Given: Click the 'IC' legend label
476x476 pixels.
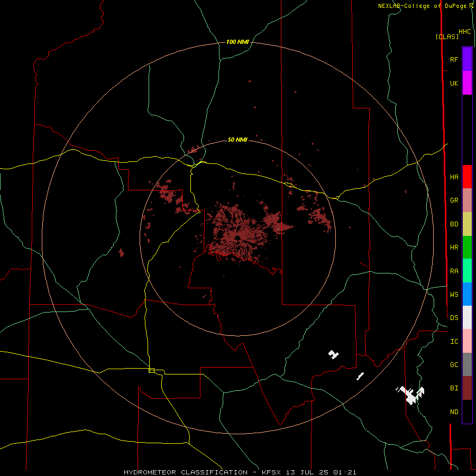Looking at the screenshot, I should [454, 342].
